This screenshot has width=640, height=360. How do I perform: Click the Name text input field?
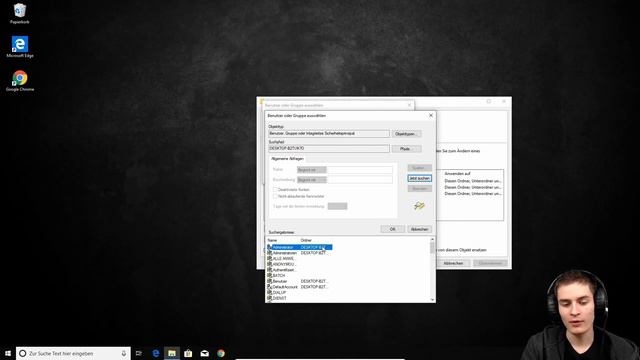coord(360,170)
